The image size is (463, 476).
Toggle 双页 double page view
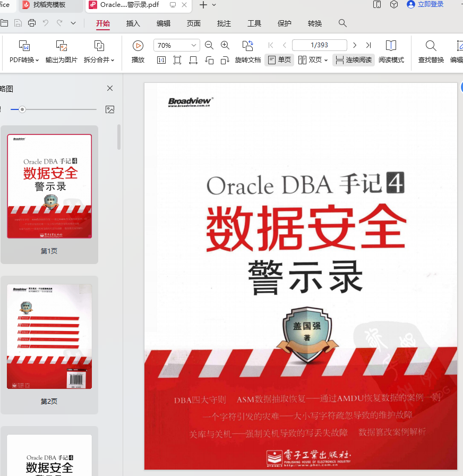[x=310, y=60]
